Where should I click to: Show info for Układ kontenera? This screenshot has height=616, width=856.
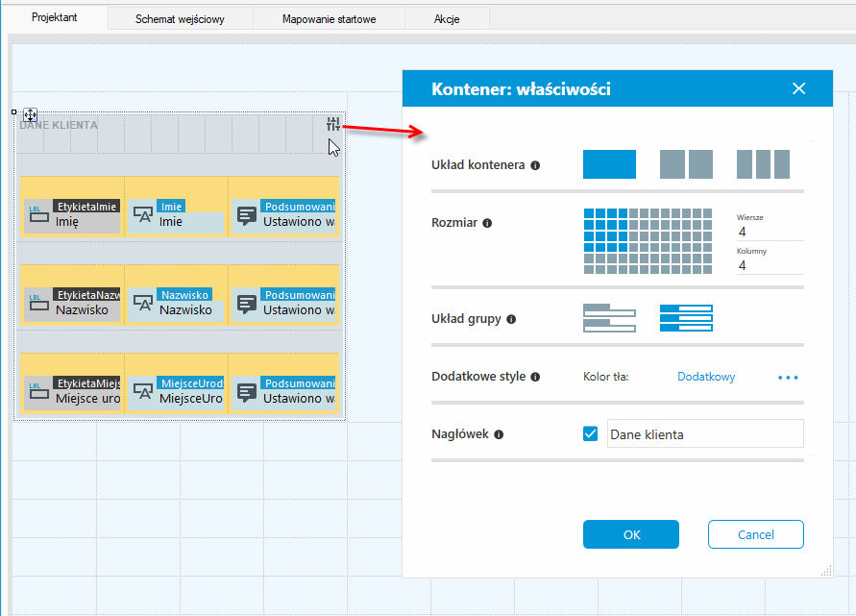(535, 165)
